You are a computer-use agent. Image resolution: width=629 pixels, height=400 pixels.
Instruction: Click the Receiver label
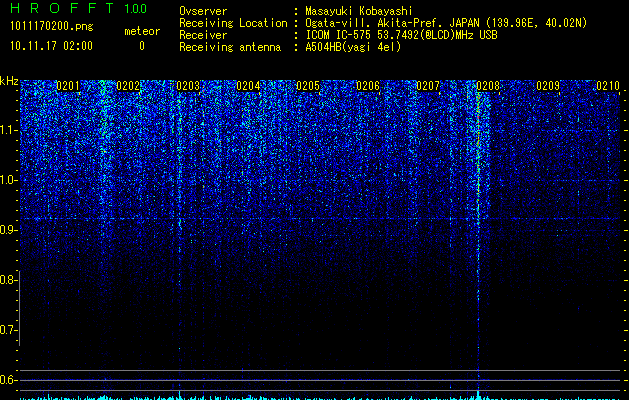pos(203,35)
